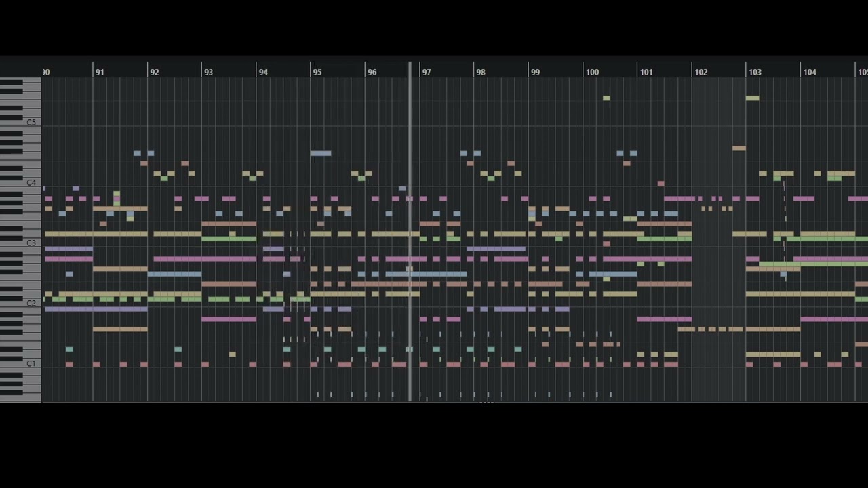Select bar 95 on the timeline ruler

(x=317, y=72)
